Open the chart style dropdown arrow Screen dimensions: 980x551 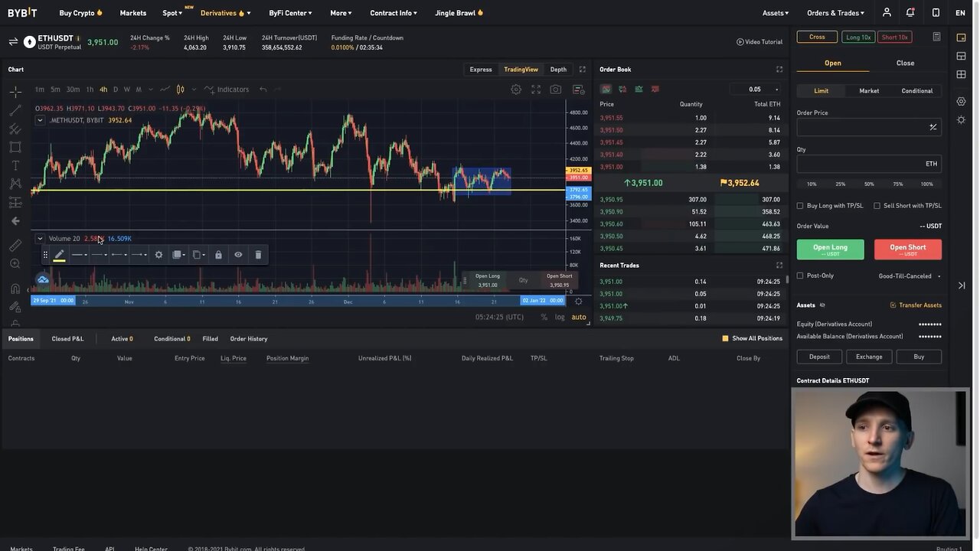(x=194, y=90)
